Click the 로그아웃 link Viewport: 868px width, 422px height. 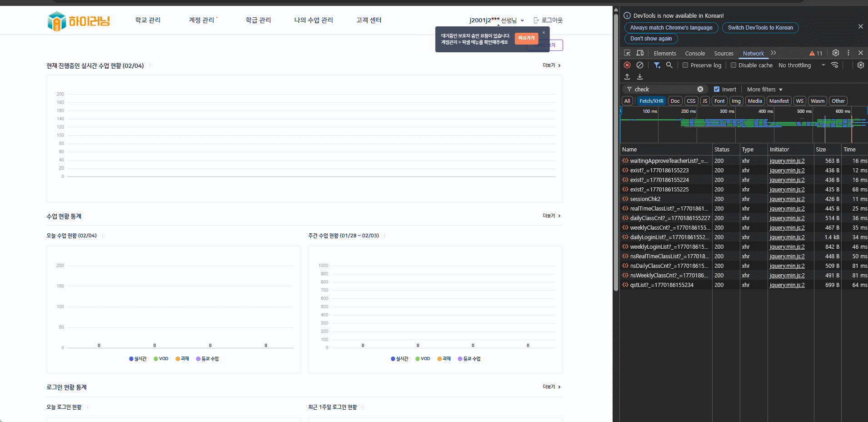point(548,20)
